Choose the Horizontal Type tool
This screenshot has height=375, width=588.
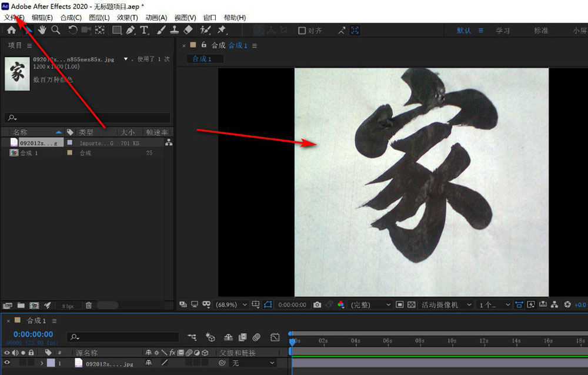(x=145, y=30)
